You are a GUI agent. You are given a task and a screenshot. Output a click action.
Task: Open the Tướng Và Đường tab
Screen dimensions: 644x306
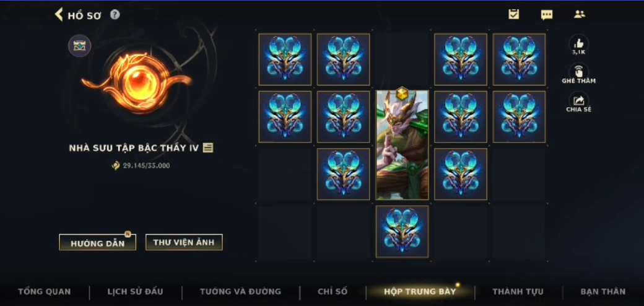point(240,292)
